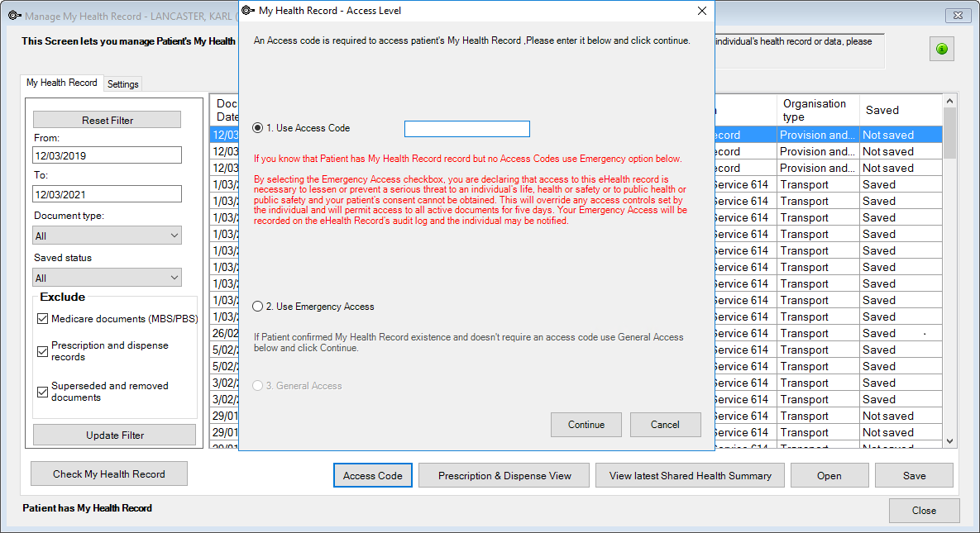
Task: Select the highlighted Not saved first row
Action: pos(901,135)
